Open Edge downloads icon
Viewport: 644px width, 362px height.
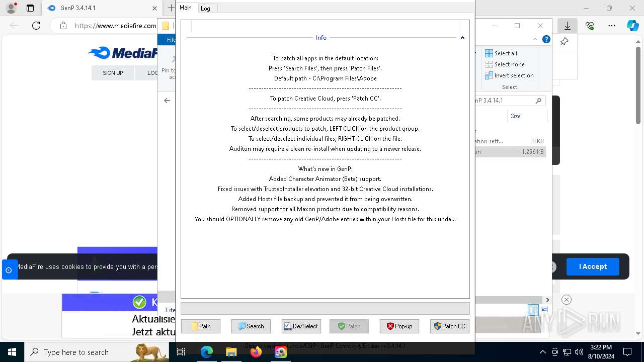(x=568, y=26)
